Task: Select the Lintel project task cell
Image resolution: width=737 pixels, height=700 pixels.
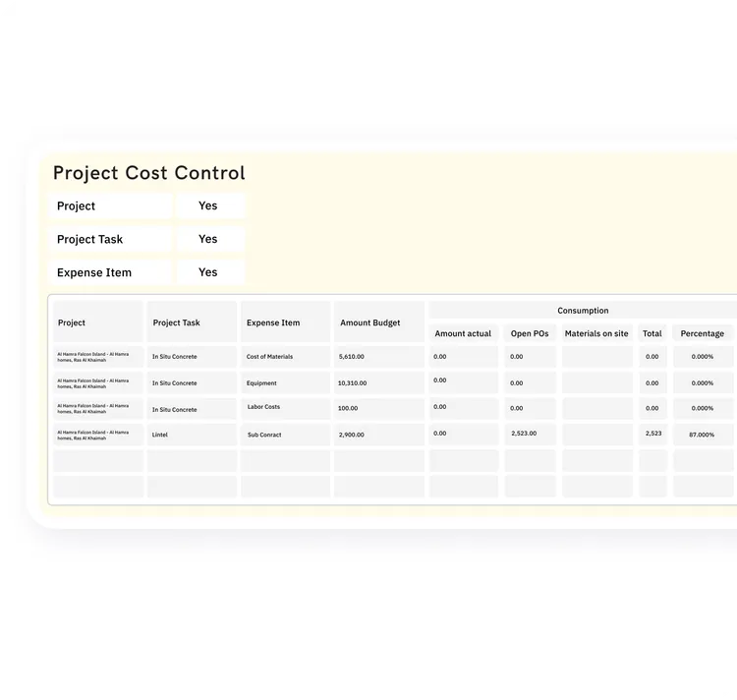Action: [192, 435]
